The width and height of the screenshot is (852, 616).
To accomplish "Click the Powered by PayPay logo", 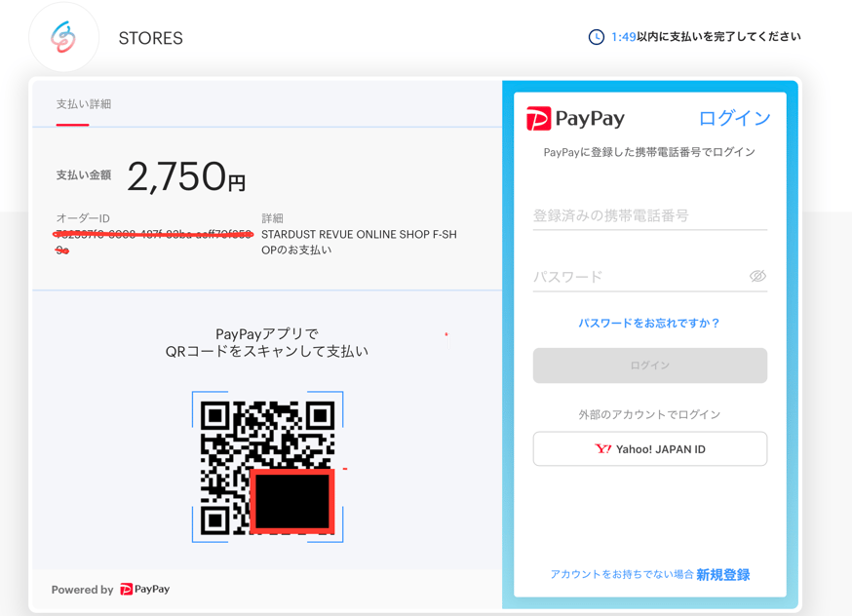I will [144, 589].
